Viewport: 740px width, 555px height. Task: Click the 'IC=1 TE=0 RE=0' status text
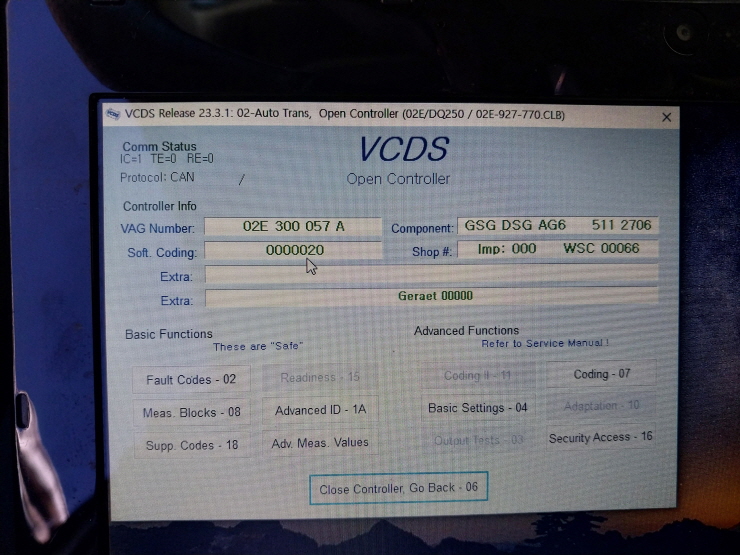(x=167, y=159)
